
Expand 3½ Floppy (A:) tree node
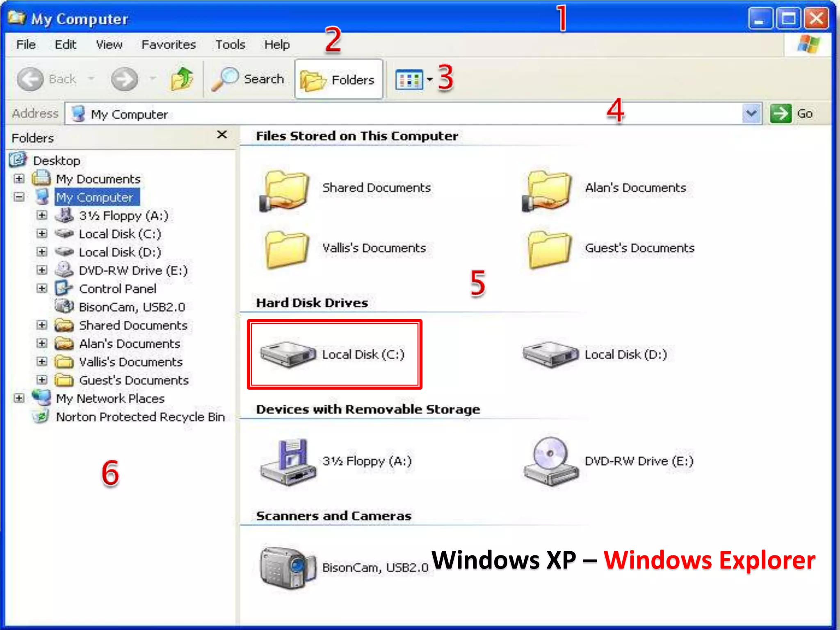42,215
